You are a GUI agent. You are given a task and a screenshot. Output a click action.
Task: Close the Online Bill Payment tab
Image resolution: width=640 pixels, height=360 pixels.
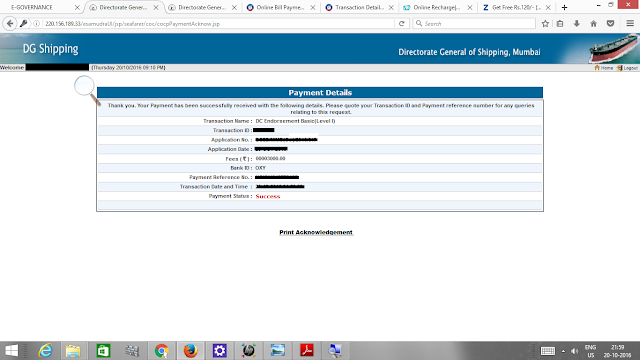tap(313, 7)
